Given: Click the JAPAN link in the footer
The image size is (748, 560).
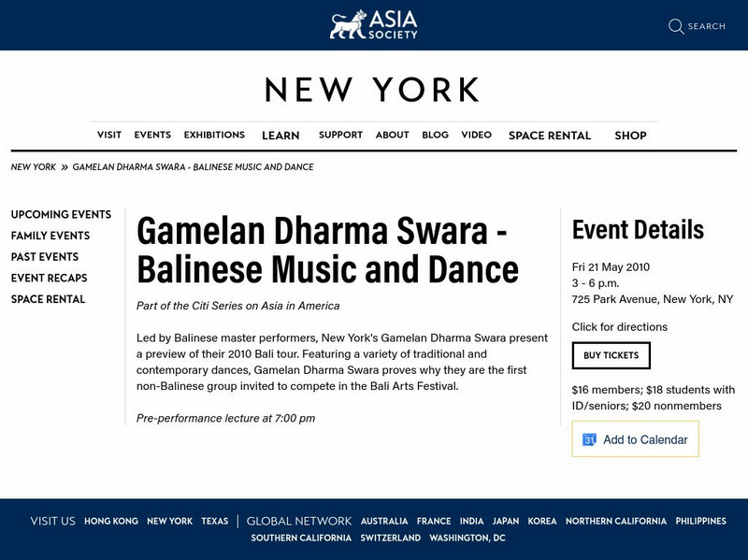Looking at the screenshot, I should pos(508,521).
